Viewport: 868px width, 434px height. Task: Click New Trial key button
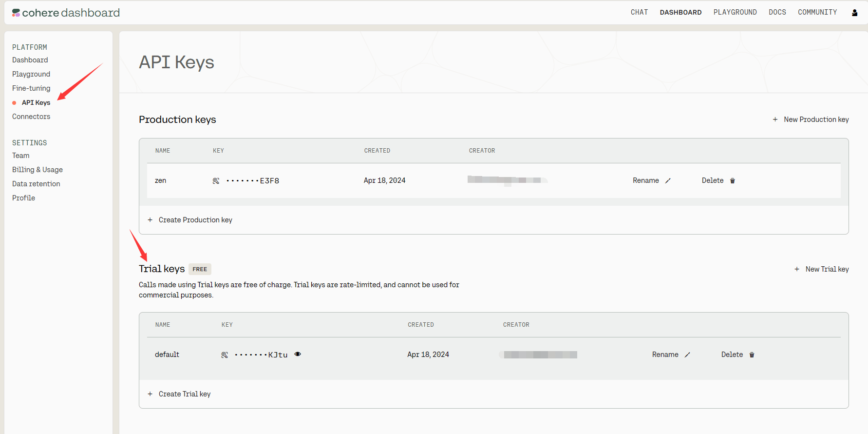coord(822,269)
